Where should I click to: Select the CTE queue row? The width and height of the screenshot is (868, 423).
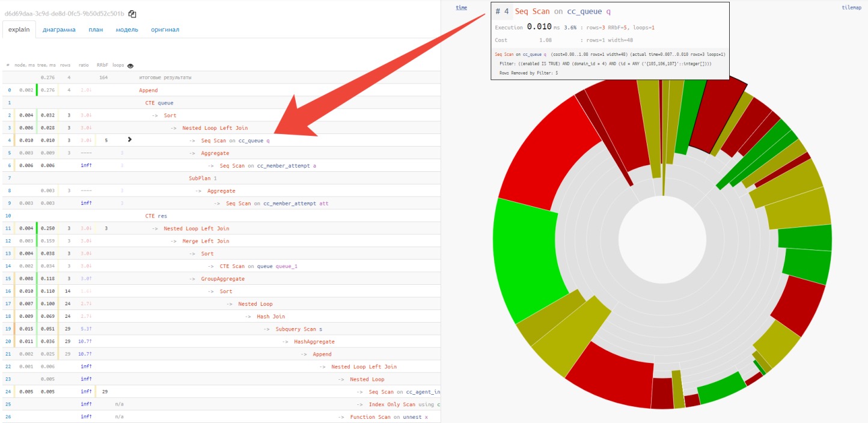coord(159,103)
